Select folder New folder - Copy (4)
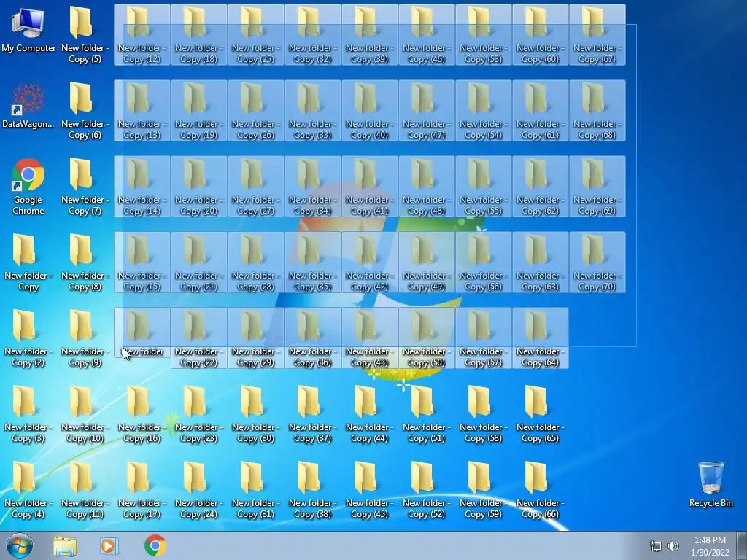Image resolution: width=747 pixels, height=560 pixels. [x=28, y=489]
